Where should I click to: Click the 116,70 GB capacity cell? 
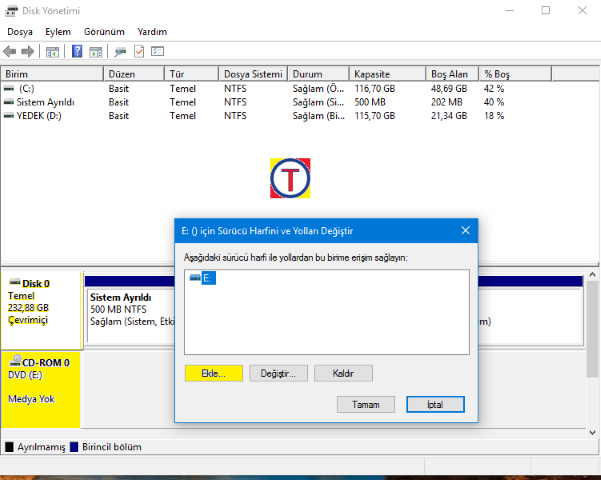pos(374,89)
